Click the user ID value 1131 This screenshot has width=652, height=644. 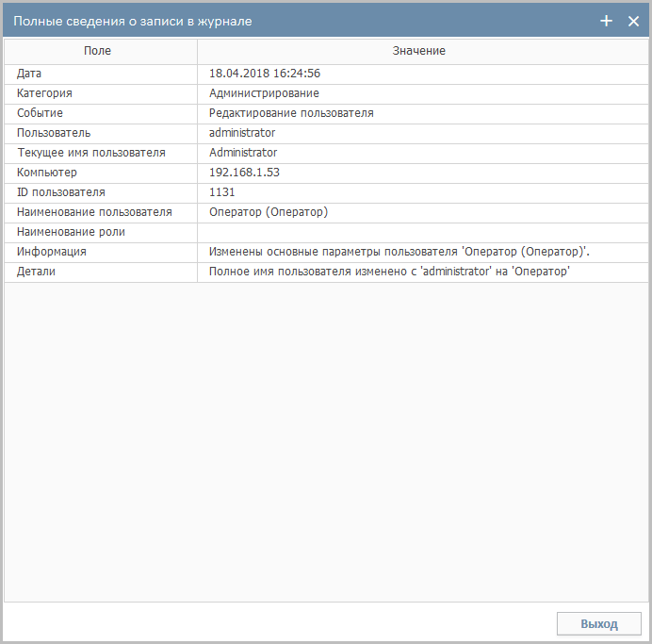(x=221, y=192)
